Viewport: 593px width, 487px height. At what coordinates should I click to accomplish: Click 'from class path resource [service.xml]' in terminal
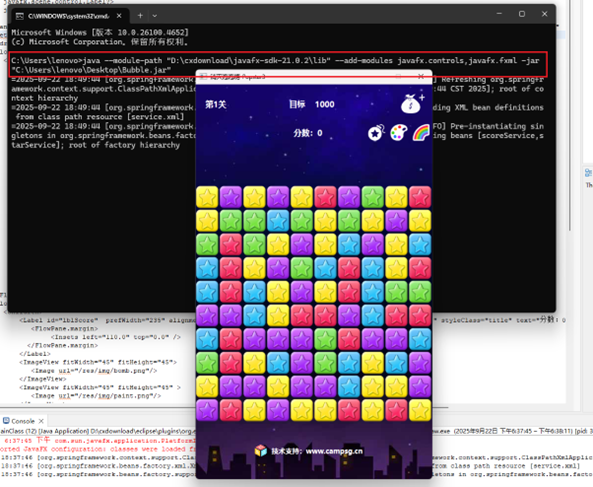[100, 117]
